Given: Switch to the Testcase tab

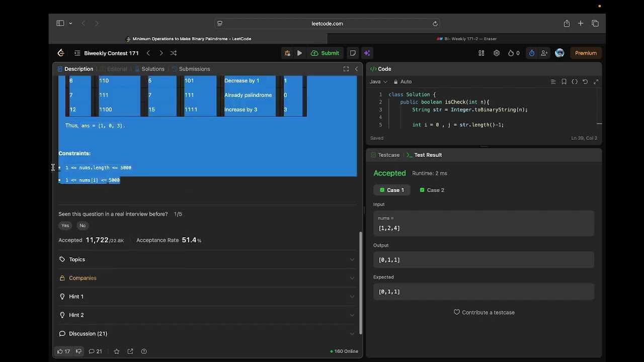Looking at the screenshot, I should (385, 155).
